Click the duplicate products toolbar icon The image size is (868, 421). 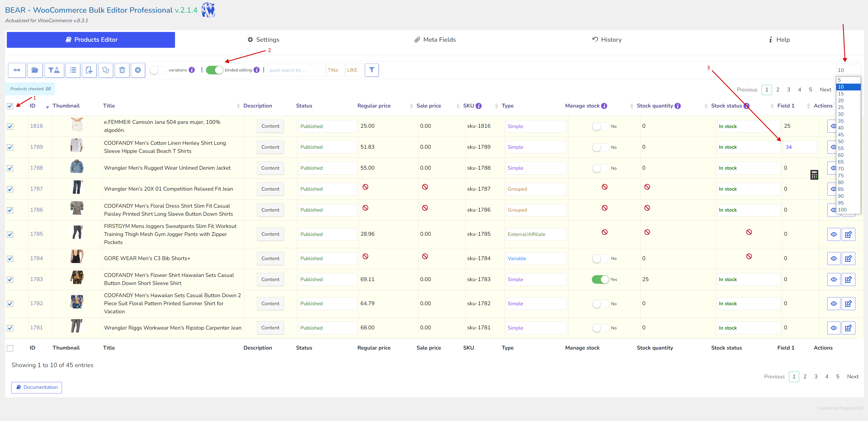[106, 70]
